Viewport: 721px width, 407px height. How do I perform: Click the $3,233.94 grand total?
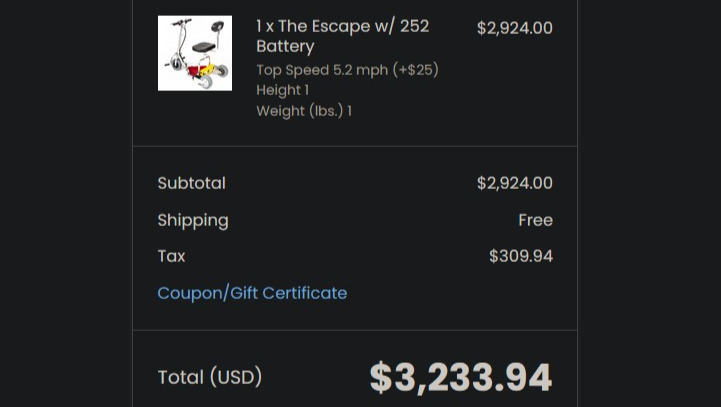[460, 377]
